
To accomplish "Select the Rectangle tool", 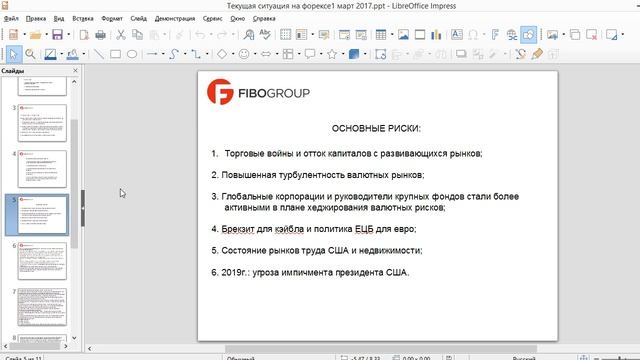I will [x=116, y=54].
